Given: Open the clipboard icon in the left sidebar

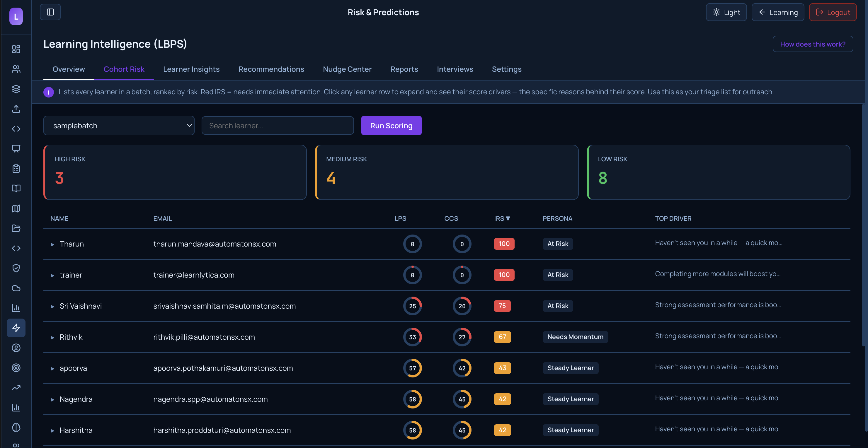Looking at the screenshot, I should click(16, 169).
